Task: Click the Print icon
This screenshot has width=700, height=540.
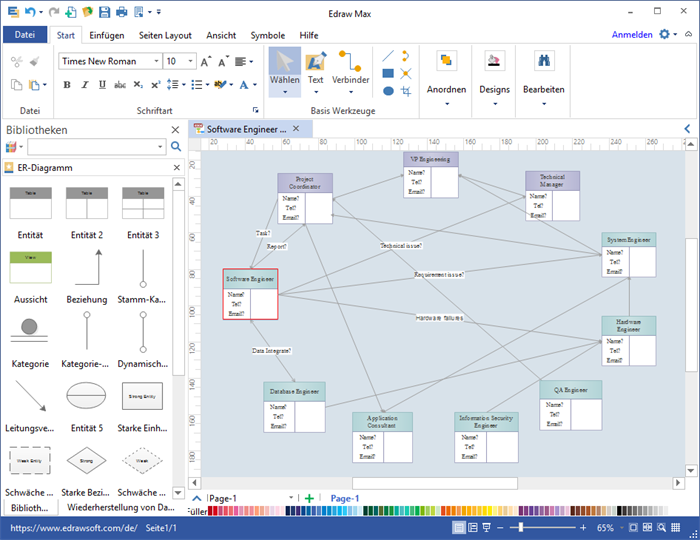Action: [121, 12]
